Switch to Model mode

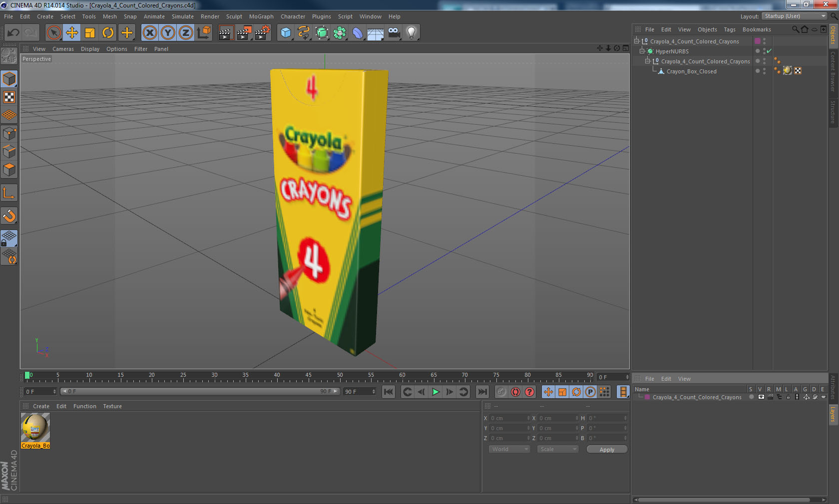click(9, 79)
